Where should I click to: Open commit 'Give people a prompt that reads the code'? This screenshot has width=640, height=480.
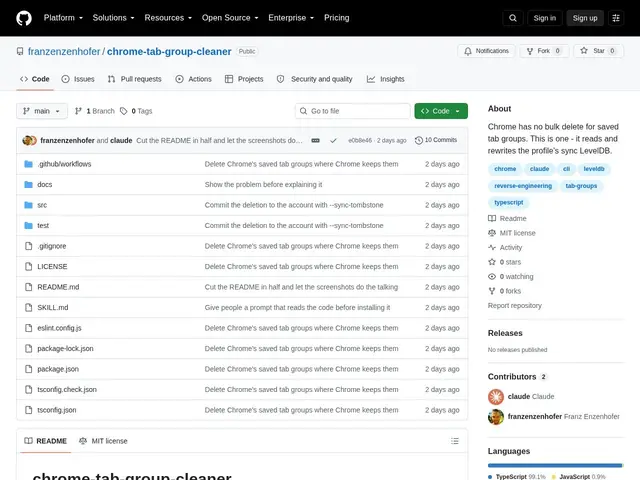297,307
